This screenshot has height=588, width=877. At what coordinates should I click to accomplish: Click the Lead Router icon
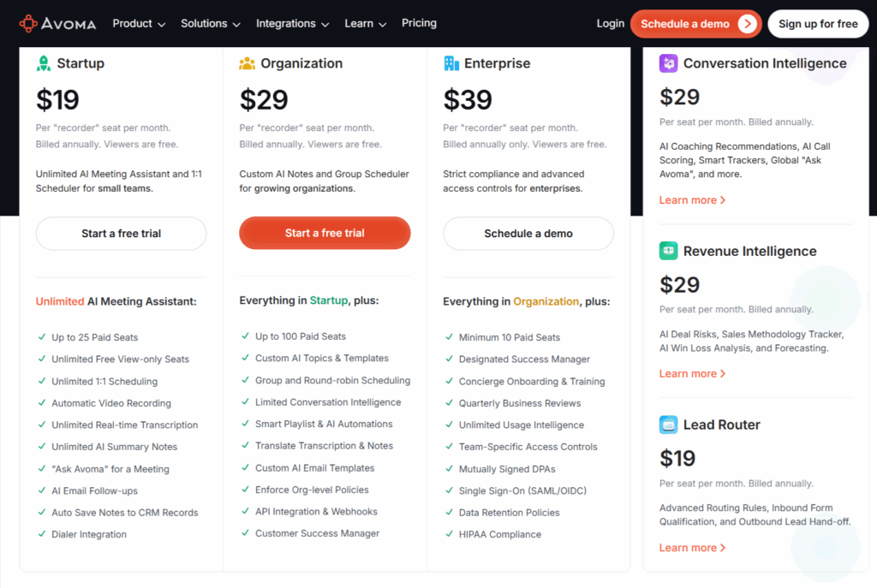[669, 425]
